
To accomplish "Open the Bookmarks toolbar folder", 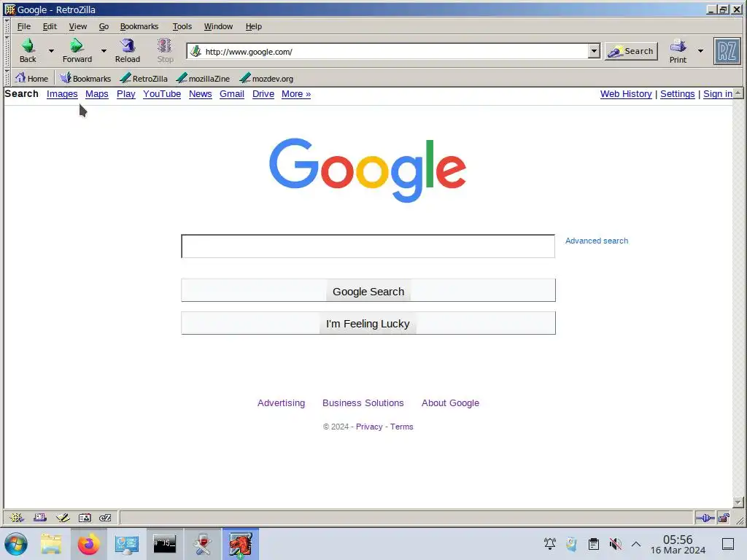I will pyautogui.click(x=85, y=78).
